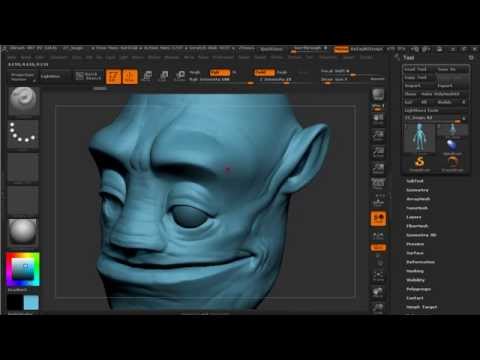Open LightBox from the top shelf
Viewport: 480px width, 360px height.
click(50, 76)
